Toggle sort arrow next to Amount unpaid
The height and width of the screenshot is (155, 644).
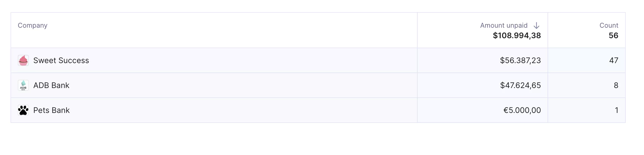(536, 25)
